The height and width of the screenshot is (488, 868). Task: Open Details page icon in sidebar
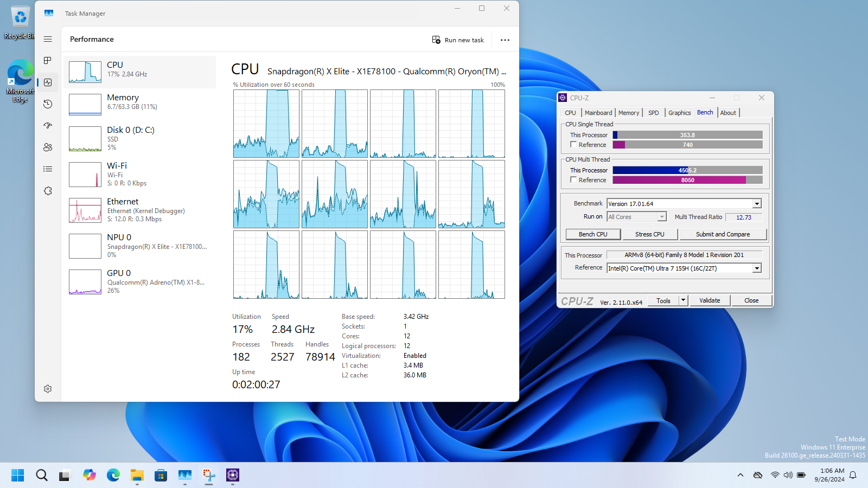point(48,169)
